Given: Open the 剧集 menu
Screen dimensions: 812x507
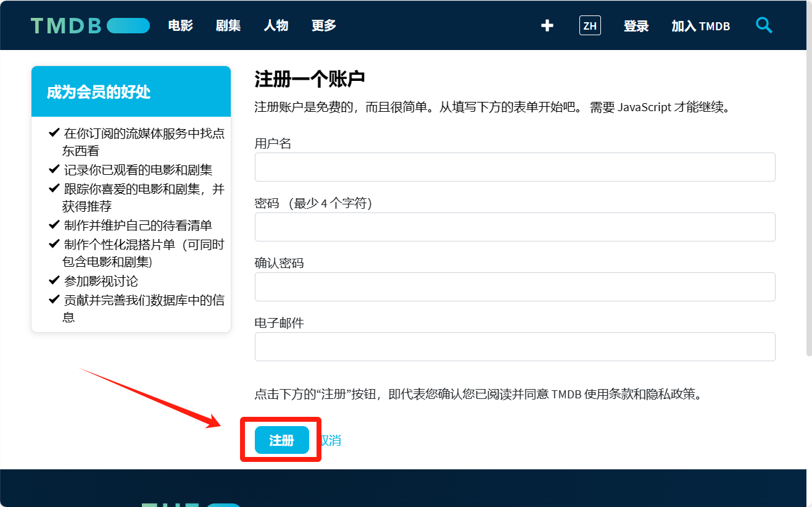Looking at the screenshot, I should [228, 25].
